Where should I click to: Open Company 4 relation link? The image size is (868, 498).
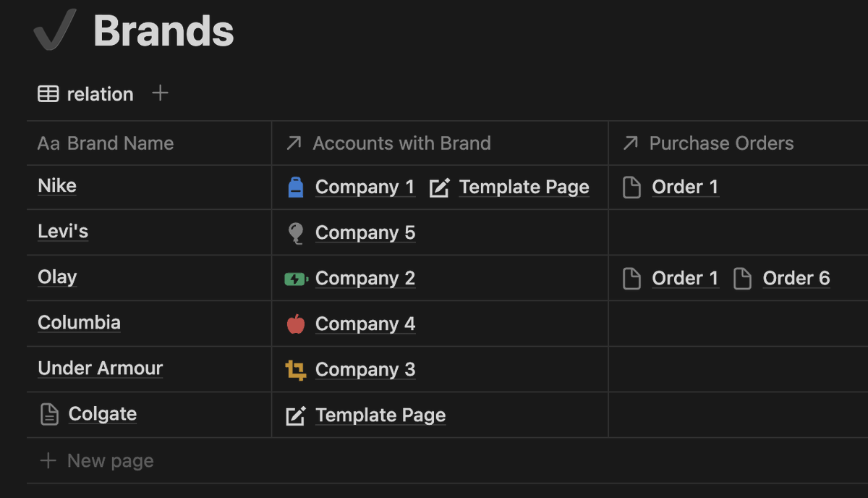click(365, 324)
